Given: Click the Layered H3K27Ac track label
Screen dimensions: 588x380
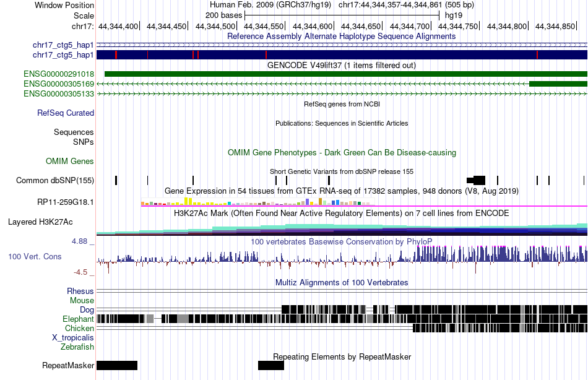Looking at the screenshot, I should click(40, 222).
